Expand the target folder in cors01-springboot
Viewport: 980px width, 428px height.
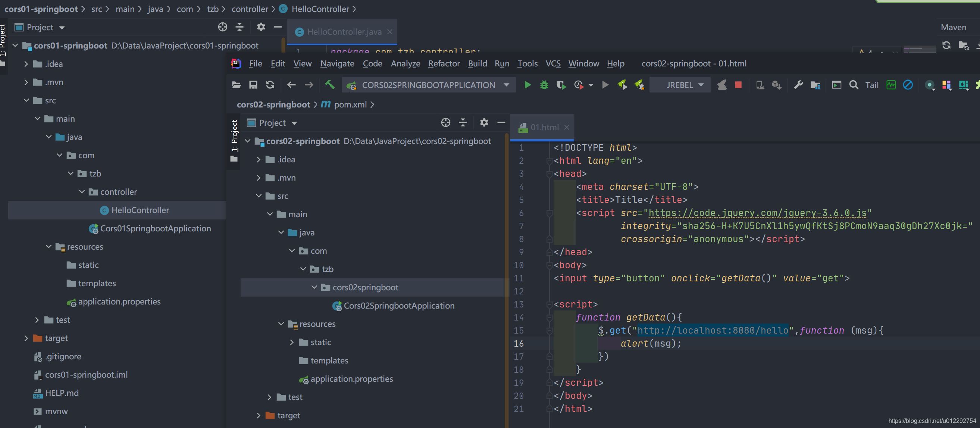26,338
